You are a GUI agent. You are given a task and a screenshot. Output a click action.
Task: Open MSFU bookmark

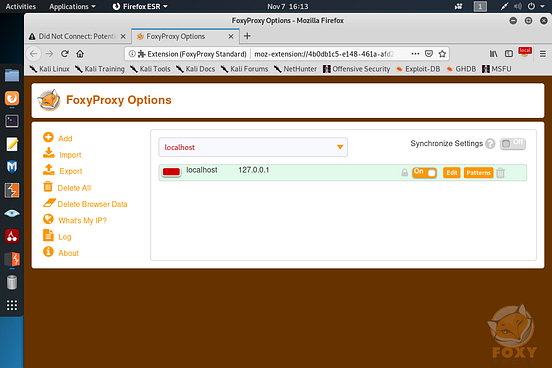pyautogui.click(x=497, y=69)
